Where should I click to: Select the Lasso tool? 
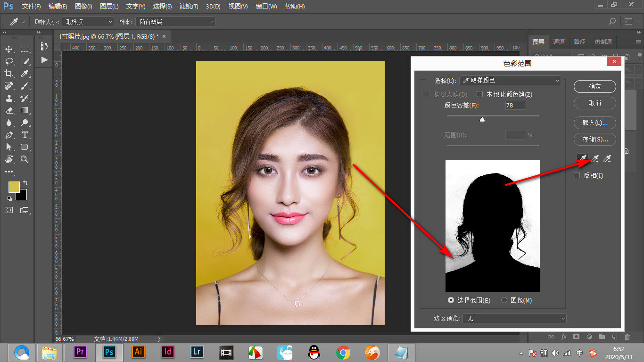[x=9, y=61]
